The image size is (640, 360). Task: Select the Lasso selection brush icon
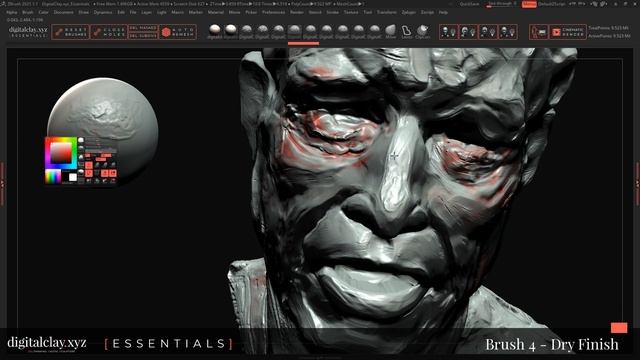click(407, 31)
